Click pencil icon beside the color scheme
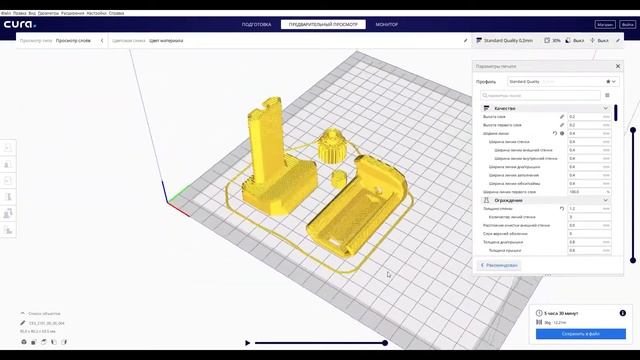This screenshot has height=360, width=640. click(x=465, y=40)
